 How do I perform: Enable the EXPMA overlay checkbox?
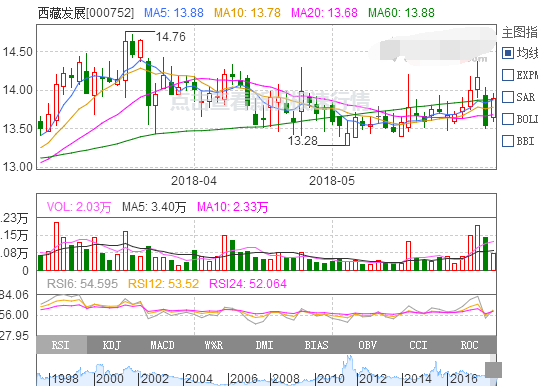click(x=508, y=75)
